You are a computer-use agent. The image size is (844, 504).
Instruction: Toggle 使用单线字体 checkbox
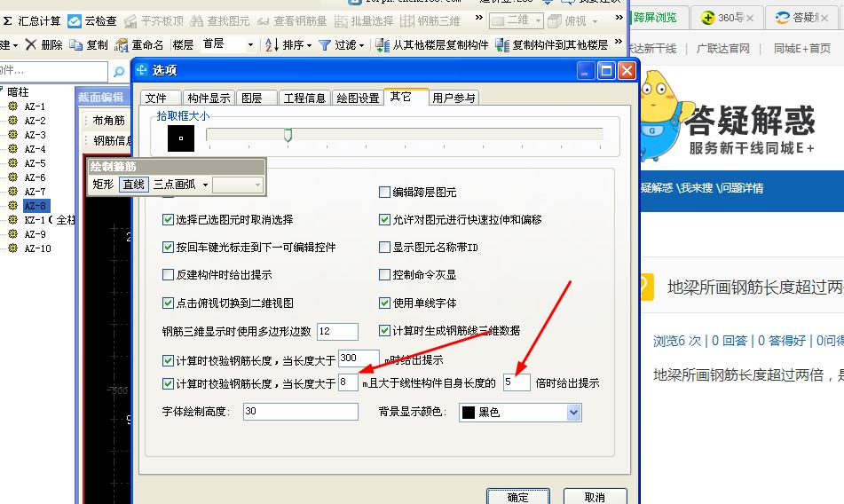[384, 303]
